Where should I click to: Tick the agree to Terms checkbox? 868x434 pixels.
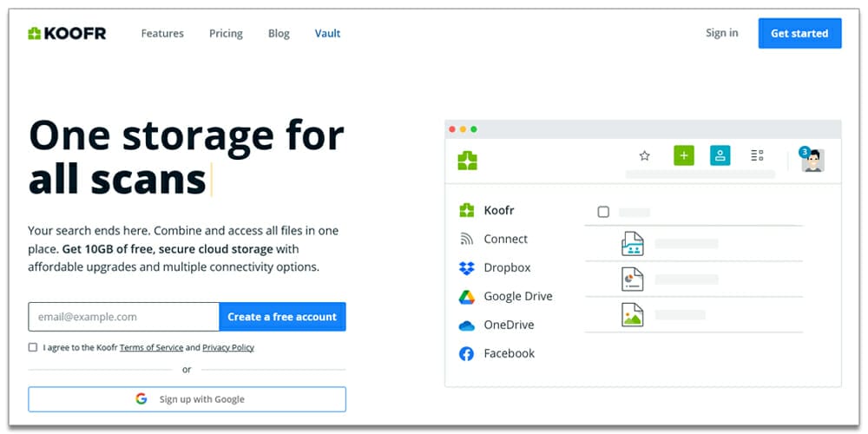pyautogui.click(x=33, y=347)
